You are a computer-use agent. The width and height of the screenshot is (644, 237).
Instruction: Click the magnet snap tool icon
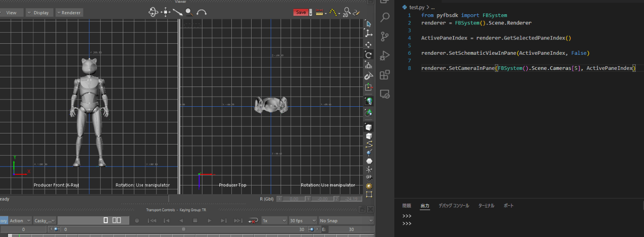point(368,76)
